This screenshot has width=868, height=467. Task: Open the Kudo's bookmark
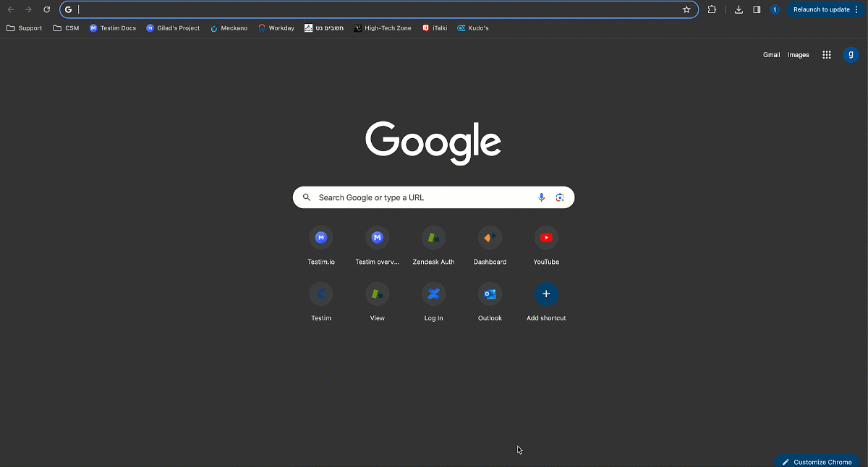click(x=473, y=28)
